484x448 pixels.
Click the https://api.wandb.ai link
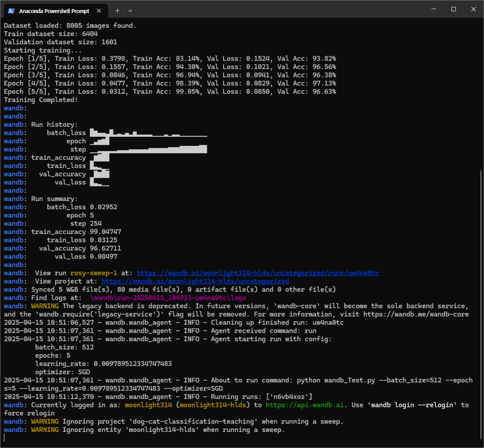coord(304,405)
